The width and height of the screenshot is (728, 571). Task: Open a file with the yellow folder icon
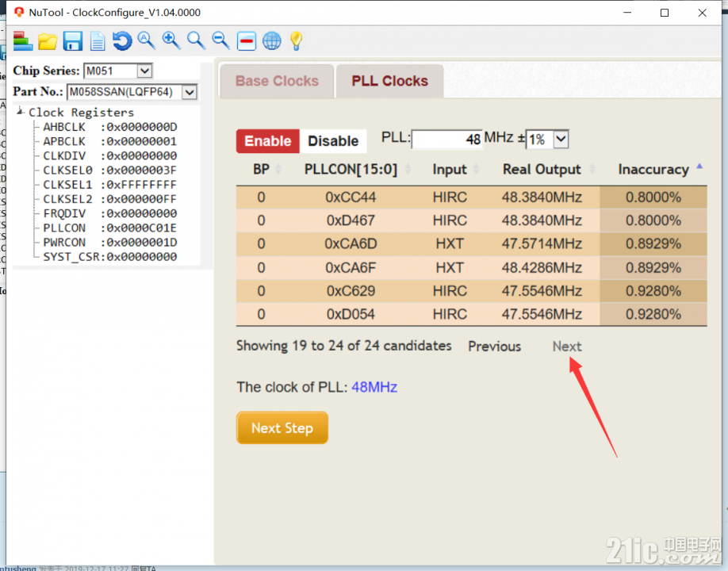pos(48,41)
